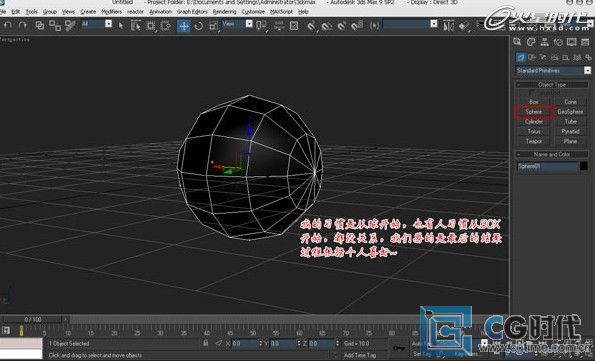This screenshot has height=361, width=595.
Task: Enable the AutoGrid checkbox
Action: pyautogui.click(x=532, y=93)
